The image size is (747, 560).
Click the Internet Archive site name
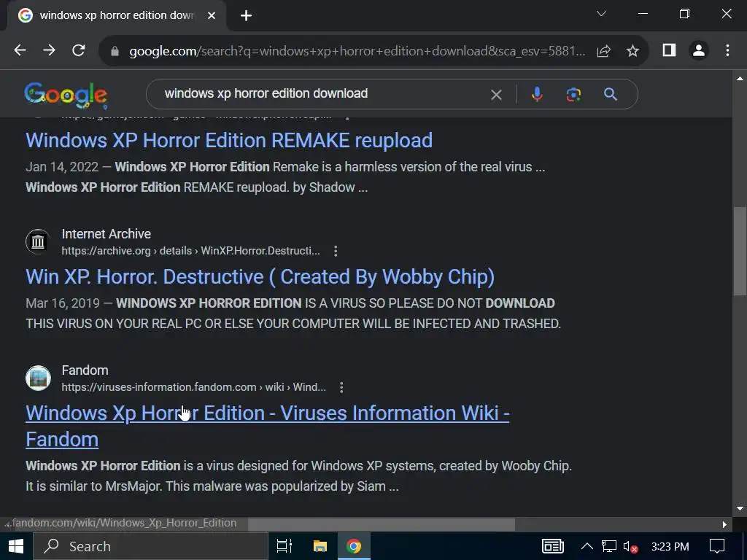click(107, 234)
